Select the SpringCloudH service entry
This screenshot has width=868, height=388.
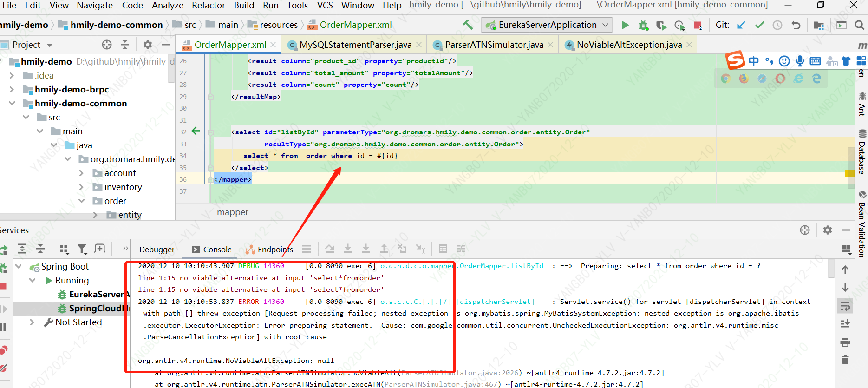(x=93, y=308)
